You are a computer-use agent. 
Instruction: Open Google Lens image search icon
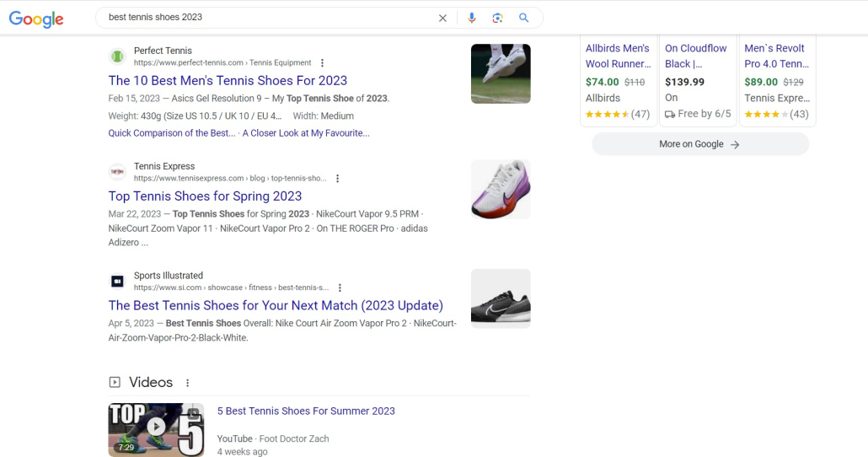497,18
